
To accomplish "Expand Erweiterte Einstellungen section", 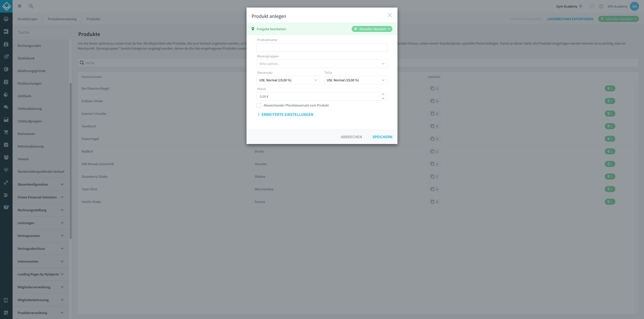I will [x=285, y=115].
